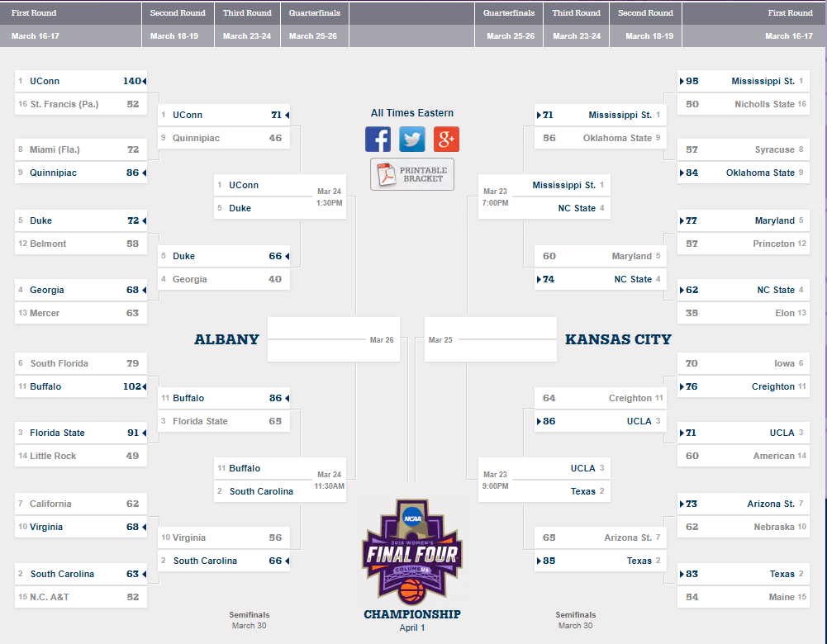Image resolution: width=827 pixels, height=644 pixels.
Task: Open Mississippi St. vs NC State game
Action: (x=544, y=197)
